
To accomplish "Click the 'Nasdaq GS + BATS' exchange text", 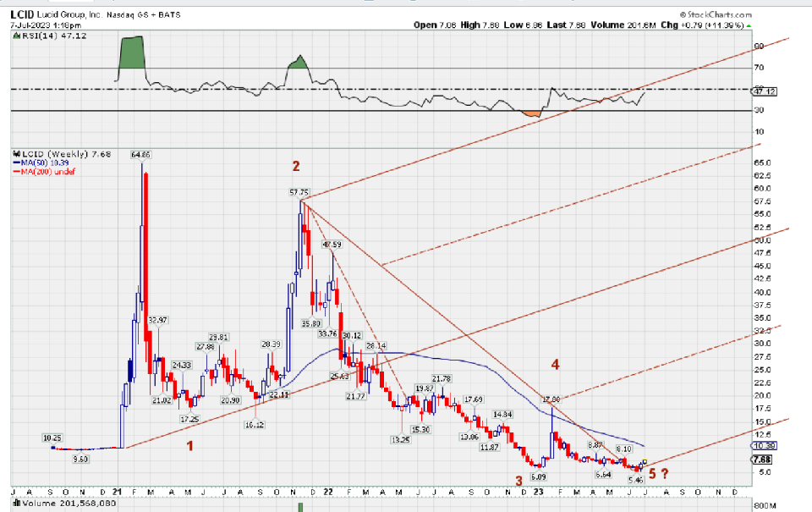I will click(144, 15).
